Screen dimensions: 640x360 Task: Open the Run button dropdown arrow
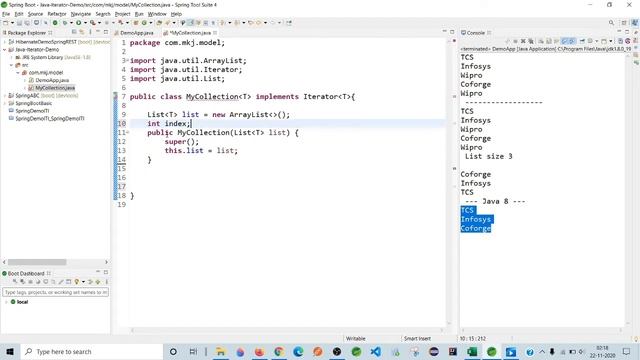click(84, 23)
